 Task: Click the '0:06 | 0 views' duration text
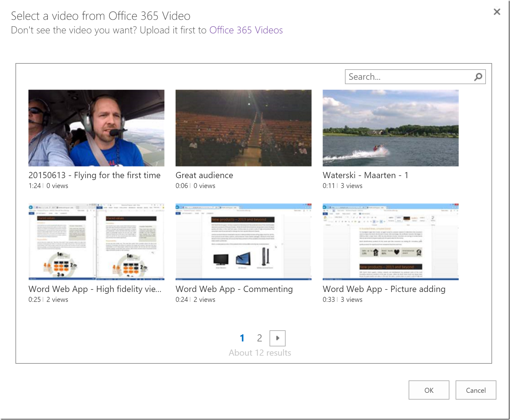195,186
